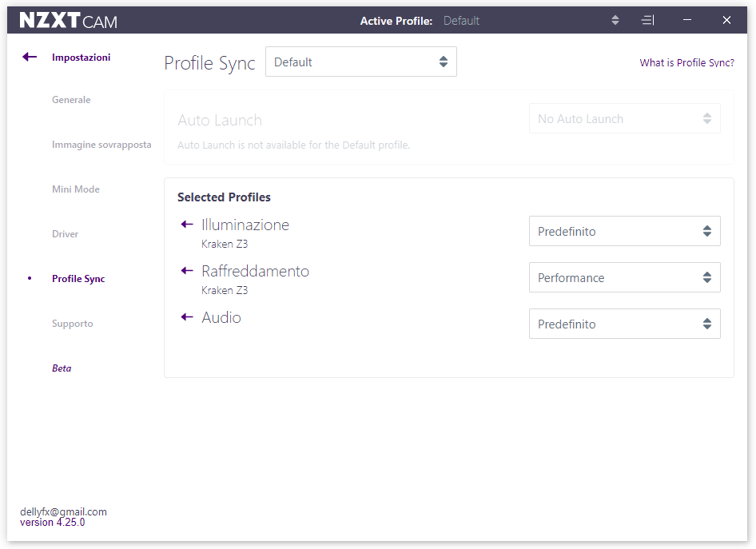Open the No Auto Launch dropdown

[624, 118]
